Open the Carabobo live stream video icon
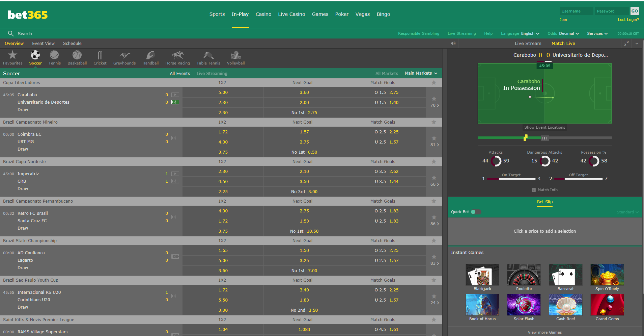Viewport: 644px width, 336px height. tap(175, 95)
